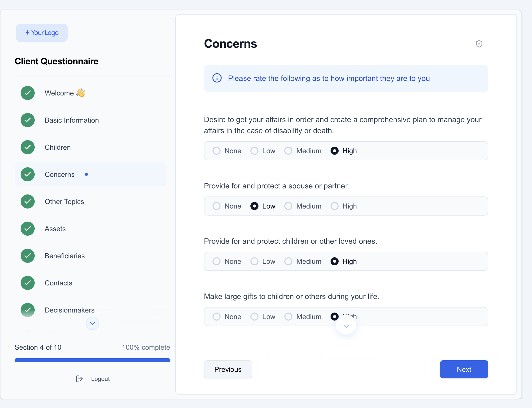
Task: Select Medium for making large gifts
Action: click(x=288, y=317)
